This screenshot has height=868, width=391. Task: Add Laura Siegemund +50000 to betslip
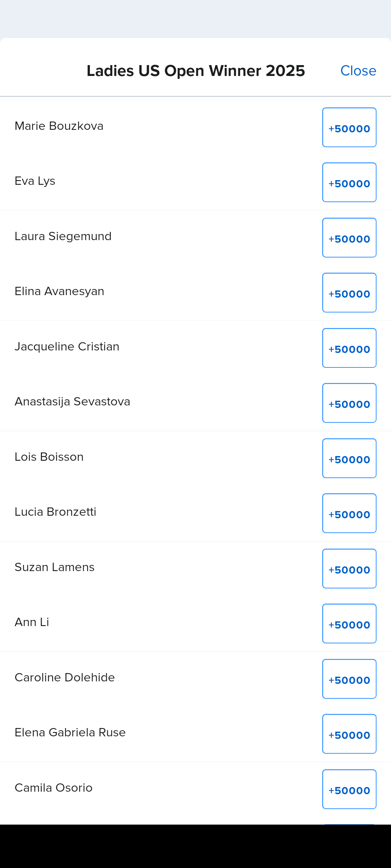(349, 238)
